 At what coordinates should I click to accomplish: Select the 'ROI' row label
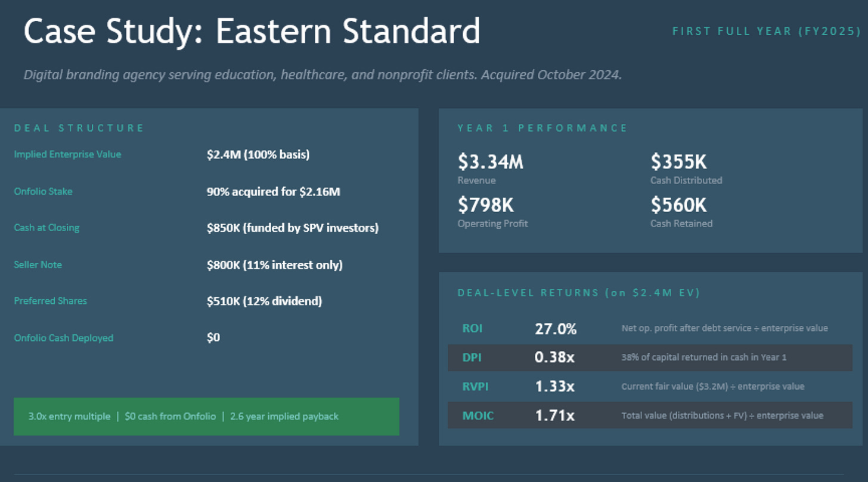pos(472,328)
